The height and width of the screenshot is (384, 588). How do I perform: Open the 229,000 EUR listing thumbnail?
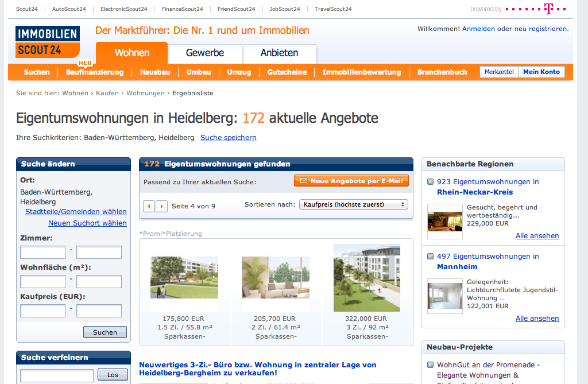(445, 221)
